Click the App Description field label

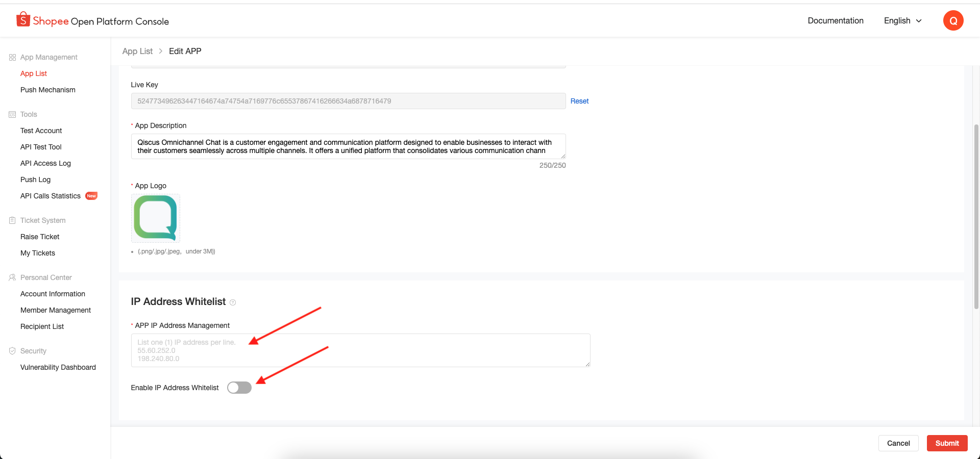point(161,125)
